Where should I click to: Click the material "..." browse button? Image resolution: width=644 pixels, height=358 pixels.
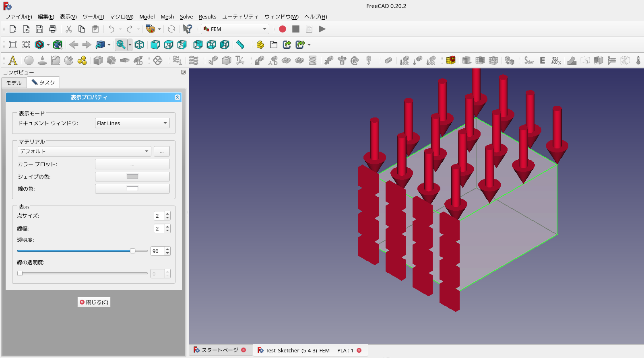[161, 151]
